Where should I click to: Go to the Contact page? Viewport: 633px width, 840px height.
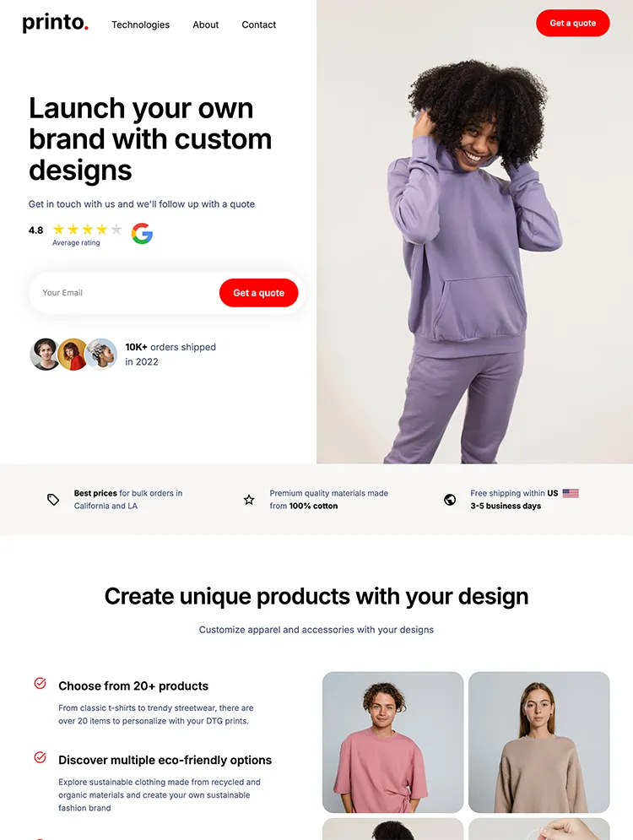(x=258, y=24)
